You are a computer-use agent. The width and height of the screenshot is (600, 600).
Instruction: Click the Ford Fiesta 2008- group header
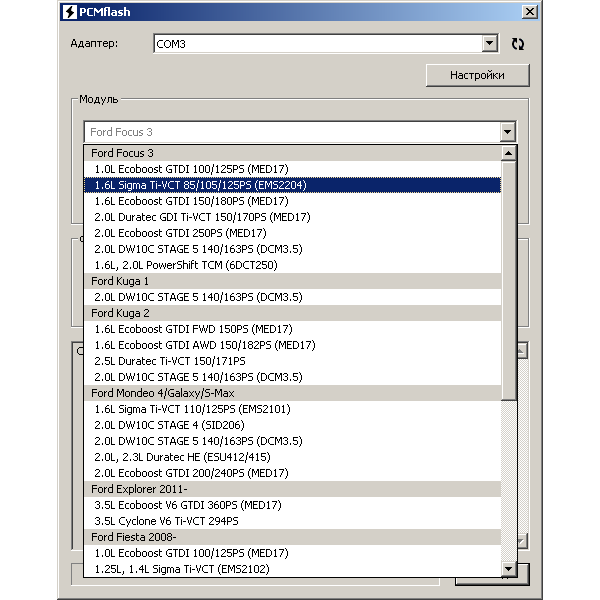(x=292, y=537)
